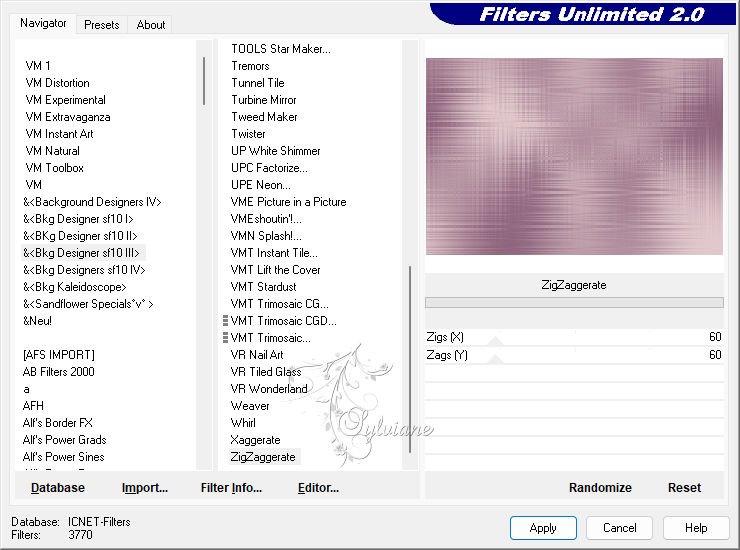Reset filter settings

tap(684, 487)
